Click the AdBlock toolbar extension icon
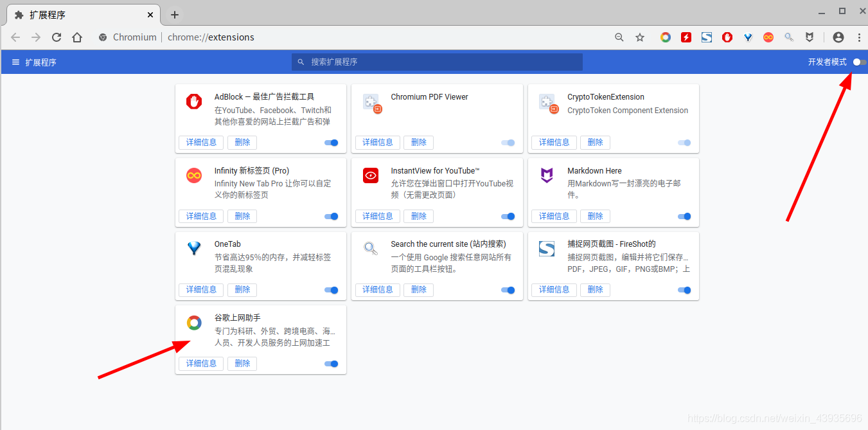 (x=727, y=37)
